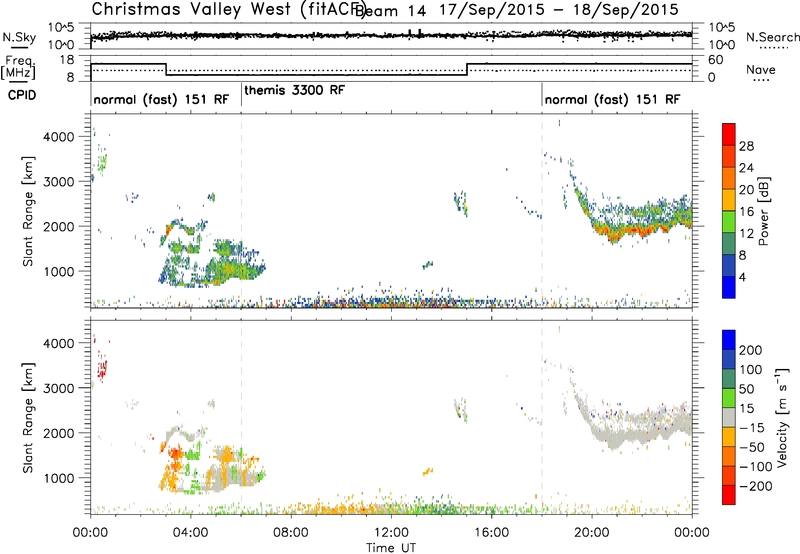Viewport: 800px width, 554px height.
Task: Click the red velocity echo near 00:30 at 3500 km
Action: click(x=103, y=368)
